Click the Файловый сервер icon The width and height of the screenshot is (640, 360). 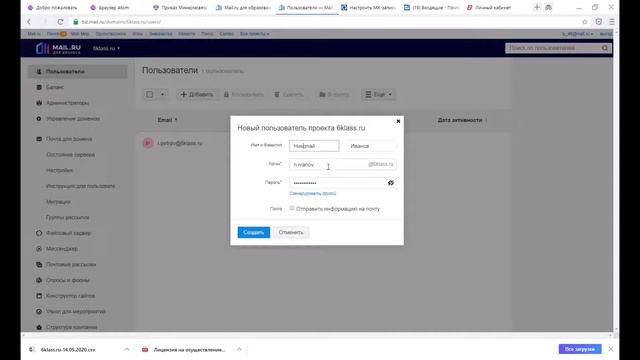click(x=39, y=233)
